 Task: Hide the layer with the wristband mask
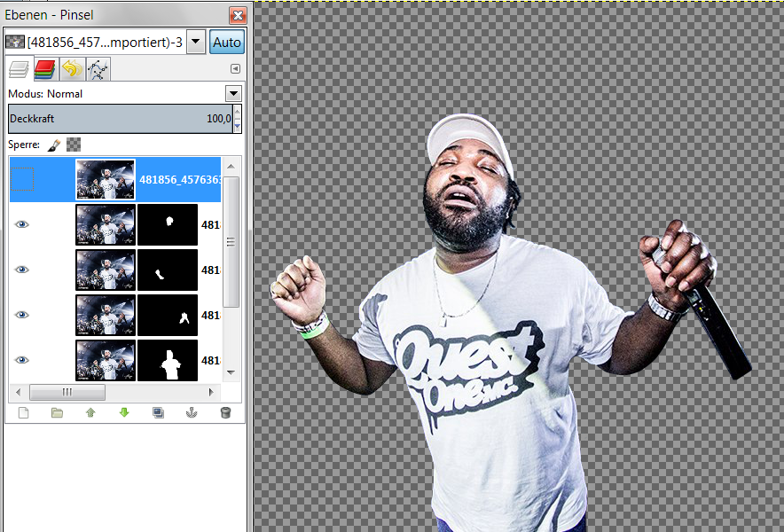pos(22,270)
